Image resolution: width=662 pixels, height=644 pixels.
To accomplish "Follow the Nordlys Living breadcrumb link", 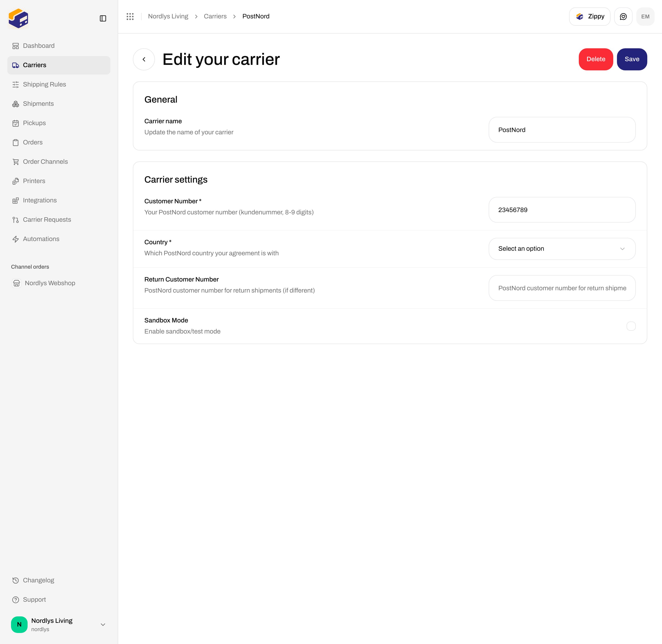I will pos(168,16).
